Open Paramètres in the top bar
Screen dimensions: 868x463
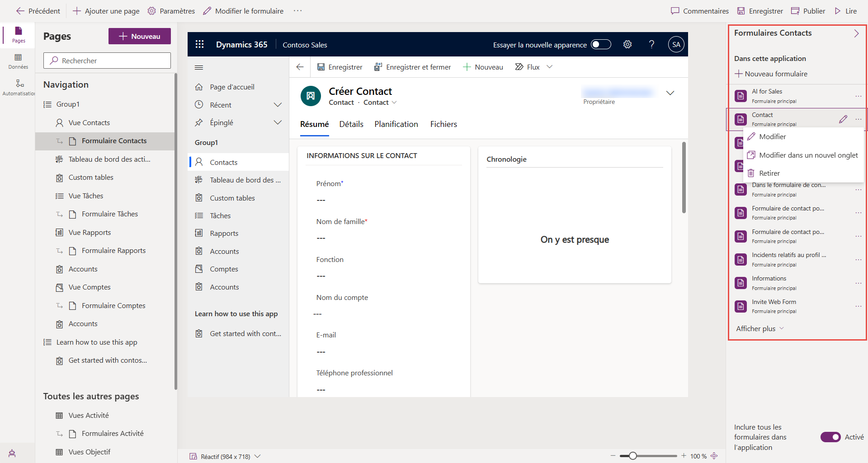tap(171, 11)
